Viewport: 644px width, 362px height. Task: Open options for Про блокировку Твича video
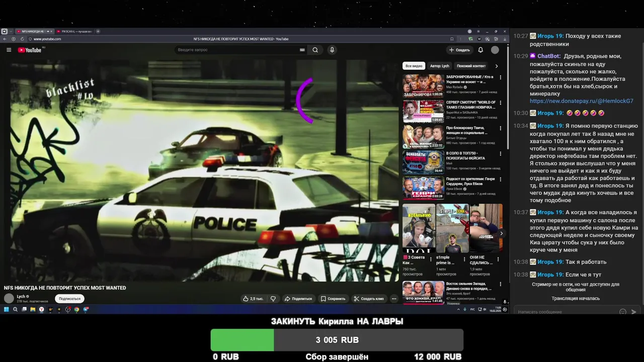(500, 128)
